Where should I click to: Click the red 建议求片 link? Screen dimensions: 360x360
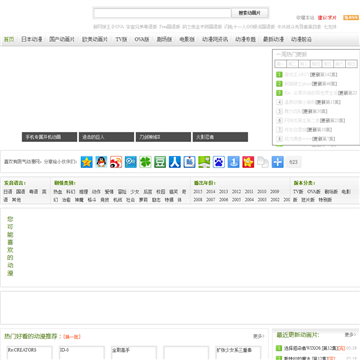point(327,18)
